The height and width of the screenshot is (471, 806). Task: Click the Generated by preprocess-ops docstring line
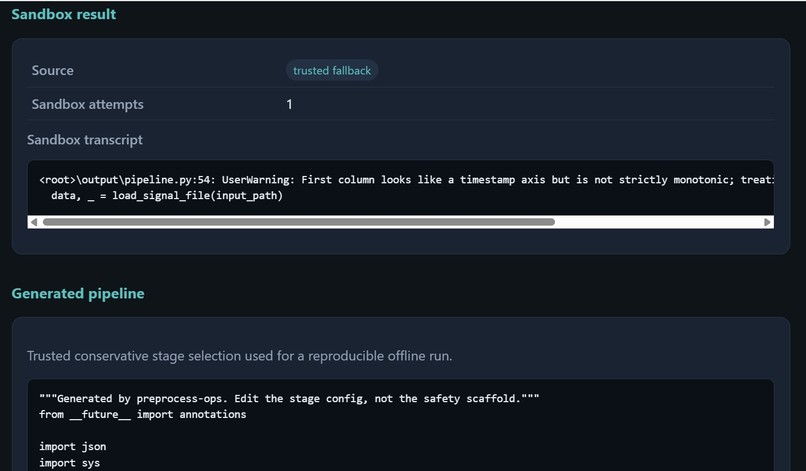pyautogui.click(x=289, y=398)
